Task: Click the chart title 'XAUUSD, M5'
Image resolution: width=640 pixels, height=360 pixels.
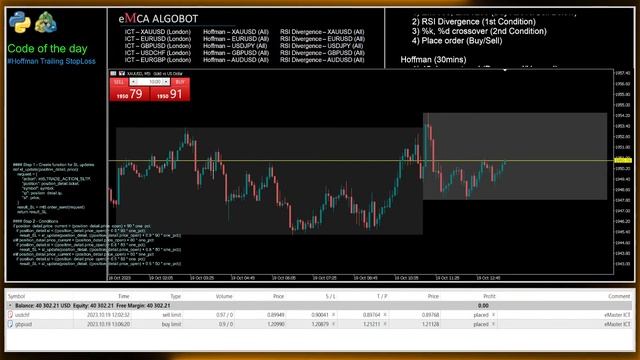Action: click(139, 73)
